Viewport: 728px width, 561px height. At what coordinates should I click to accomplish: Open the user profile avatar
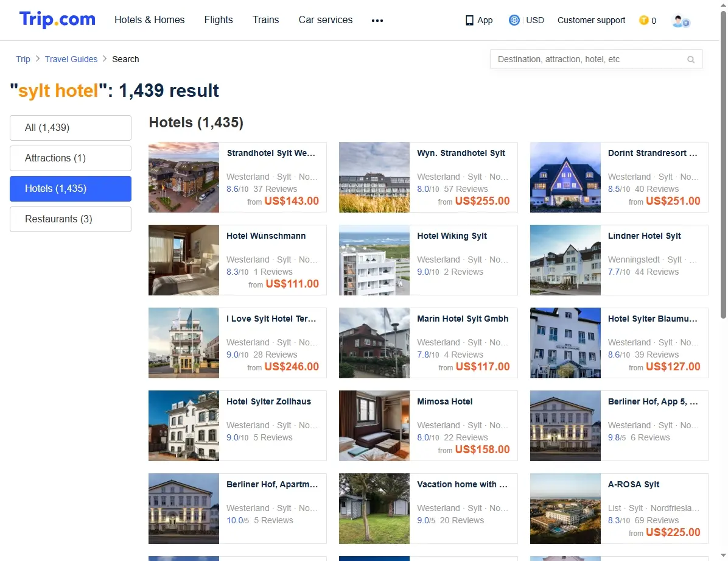(681, 21)
